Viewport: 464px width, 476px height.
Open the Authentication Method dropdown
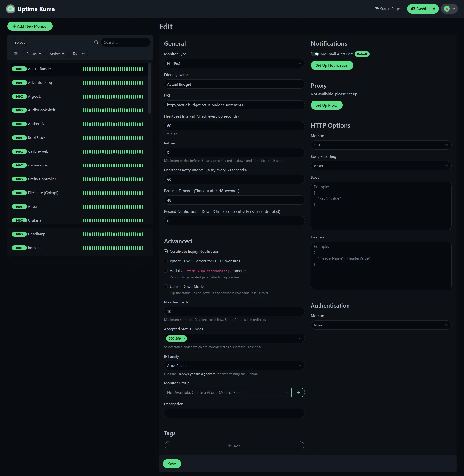coord(381,325)
